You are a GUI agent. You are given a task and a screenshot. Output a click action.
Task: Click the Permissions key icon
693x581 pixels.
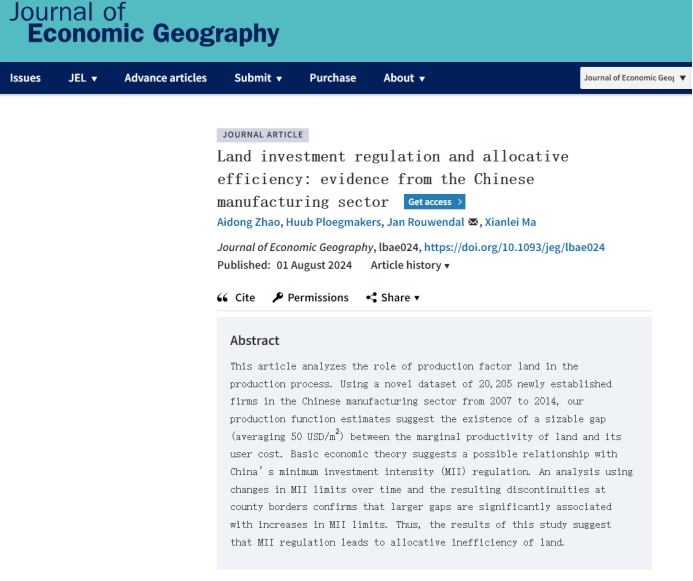tap(278, 298)
